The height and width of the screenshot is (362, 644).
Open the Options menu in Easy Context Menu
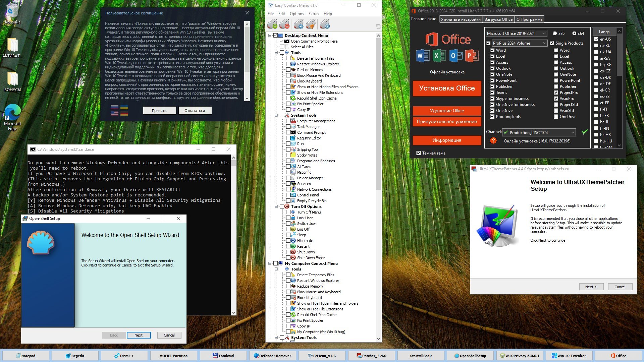(297, 14)
